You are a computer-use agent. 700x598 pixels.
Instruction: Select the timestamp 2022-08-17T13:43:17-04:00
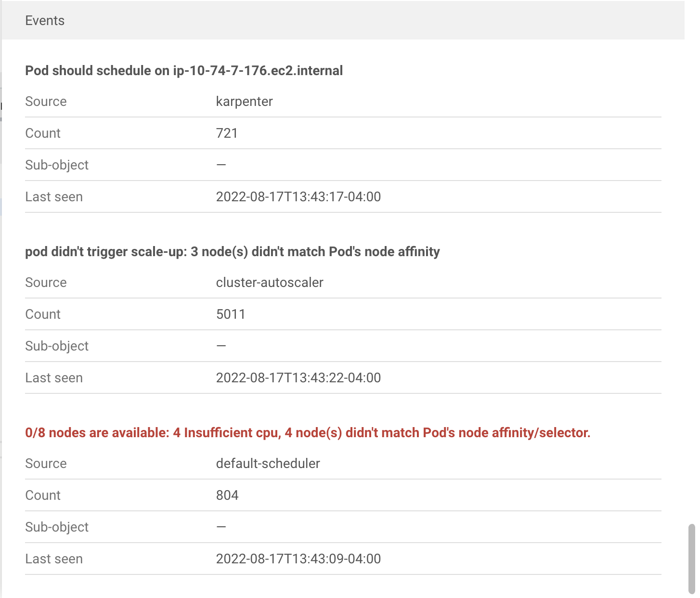(x=298, y=196)
